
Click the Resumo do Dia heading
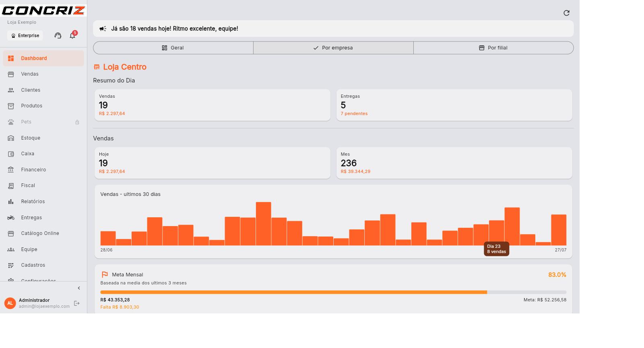[x=114, y=80]
